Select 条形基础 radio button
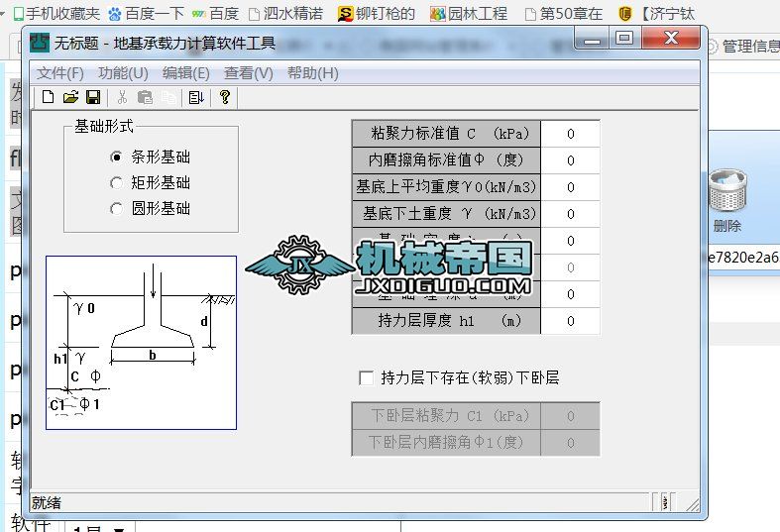The width and height of the screenshot is (780, 532). click(x=116, y=158)
